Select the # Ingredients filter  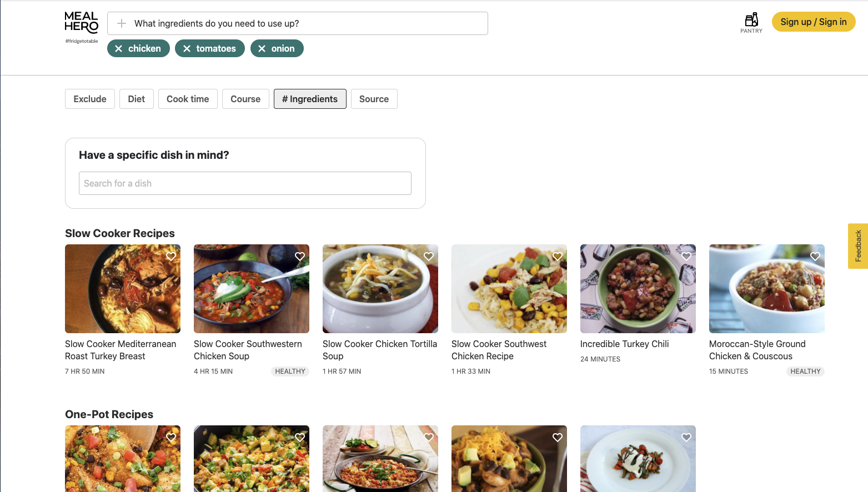click(x=310, y=99)
